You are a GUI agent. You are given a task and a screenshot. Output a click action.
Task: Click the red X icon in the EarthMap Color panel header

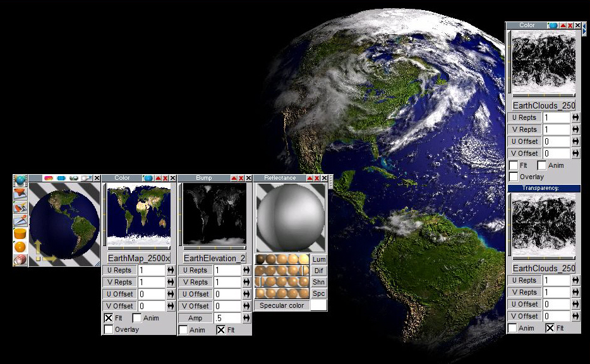point(165,178)
